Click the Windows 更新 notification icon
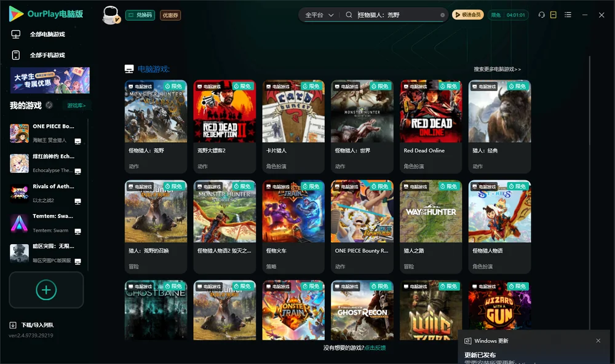Screen dimensions: 615x364 point(467,341)
